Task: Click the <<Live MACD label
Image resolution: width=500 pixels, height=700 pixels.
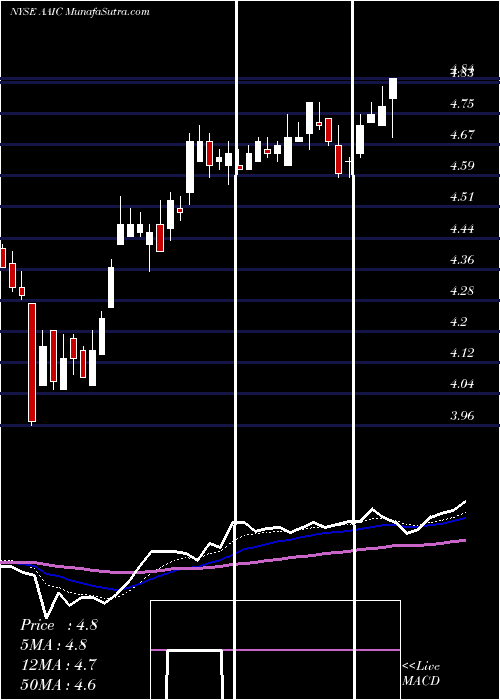Action: pos(421,674)
